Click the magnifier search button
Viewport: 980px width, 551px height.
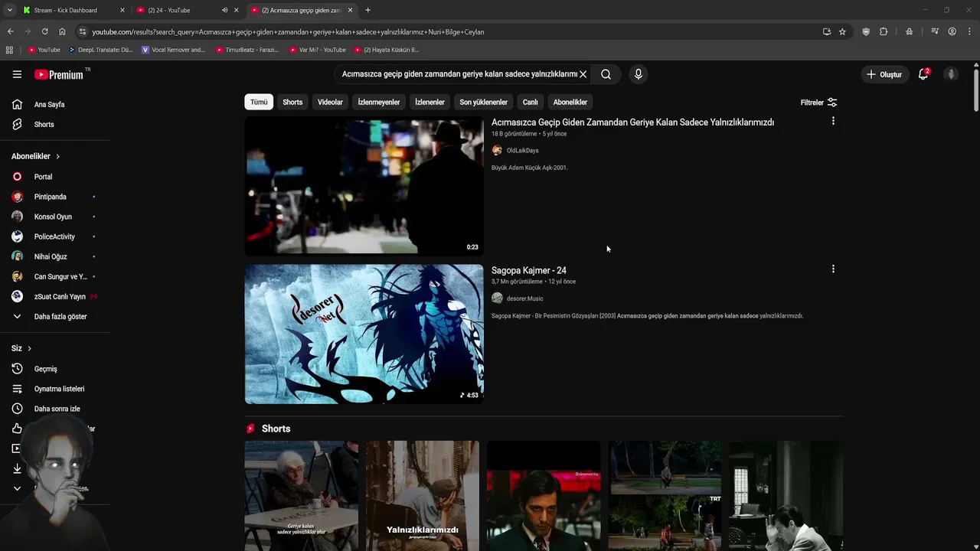pyautogui.click(x=606, y=74)
